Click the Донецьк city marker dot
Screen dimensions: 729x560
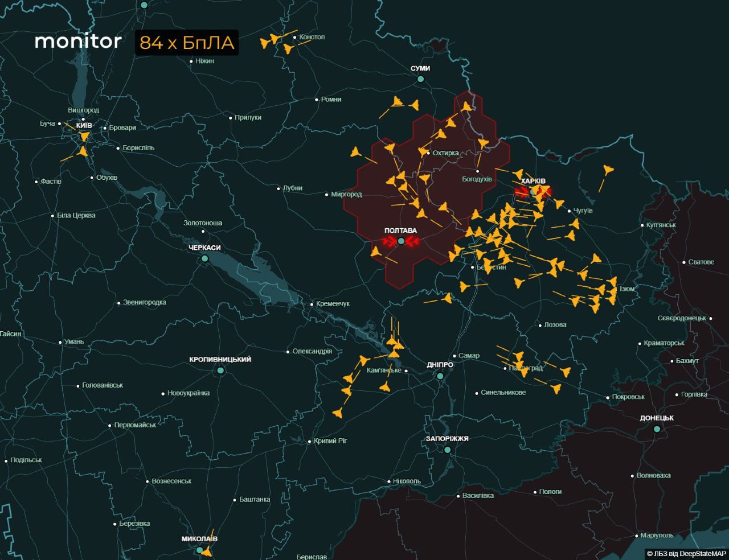(x=657, y=429)
